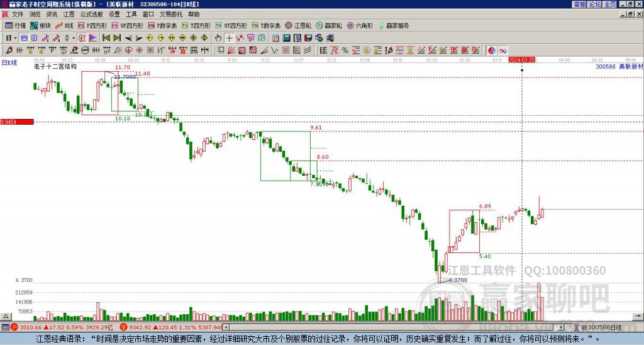Toggle the infinity symbol icon

click(x=502, y=50)
